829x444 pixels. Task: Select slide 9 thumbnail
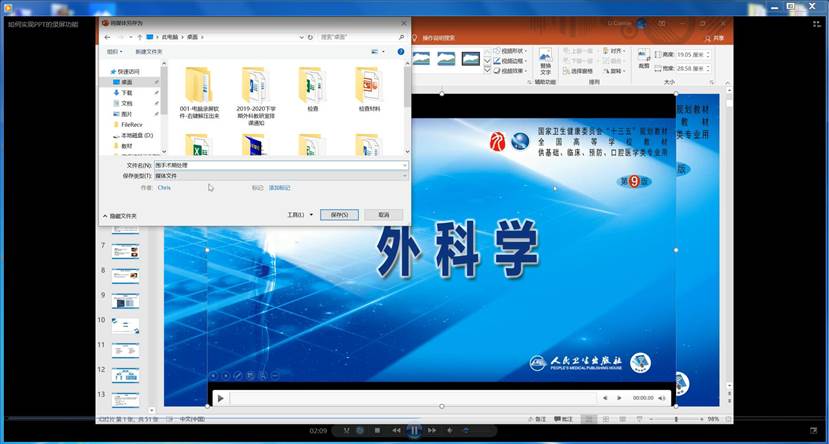125,301
